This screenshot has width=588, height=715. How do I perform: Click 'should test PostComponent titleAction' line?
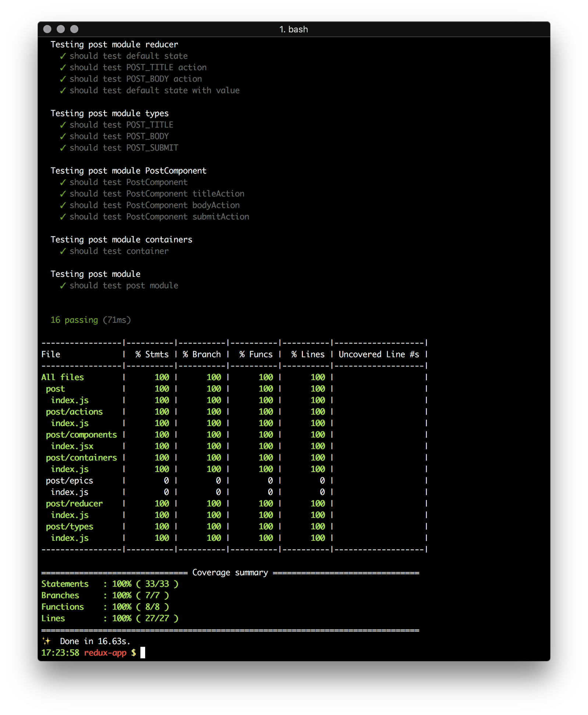[157, 194]
